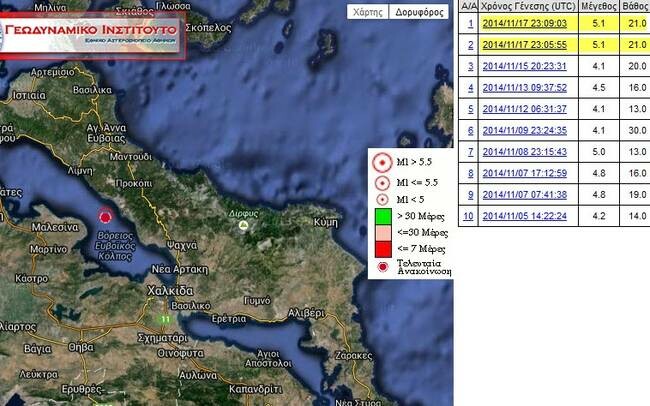The height and width of the screenshot is (406, 650).
Task: Click the red earthquake epicenter marker on map
Action: (106, 216)
